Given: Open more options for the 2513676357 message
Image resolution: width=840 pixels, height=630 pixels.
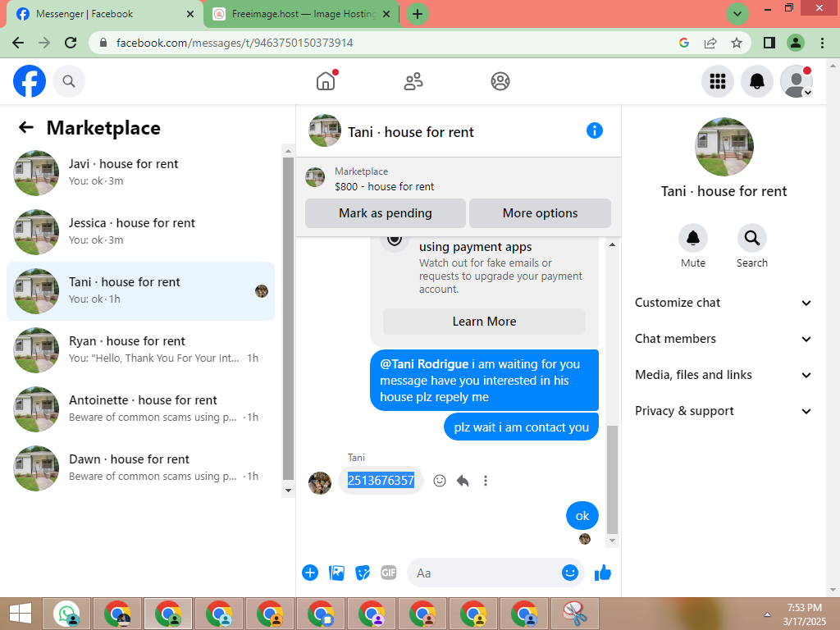Looking at the screenshot, I should tap(486, 481).
